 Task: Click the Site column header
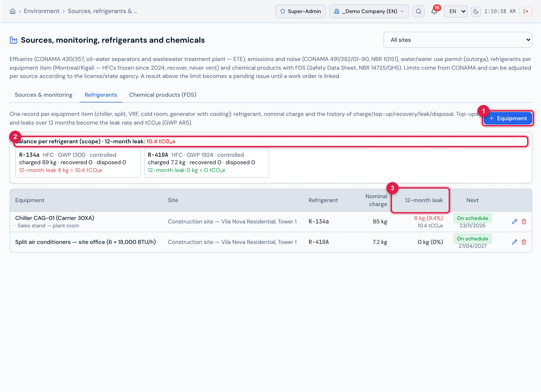pos(173,200)
